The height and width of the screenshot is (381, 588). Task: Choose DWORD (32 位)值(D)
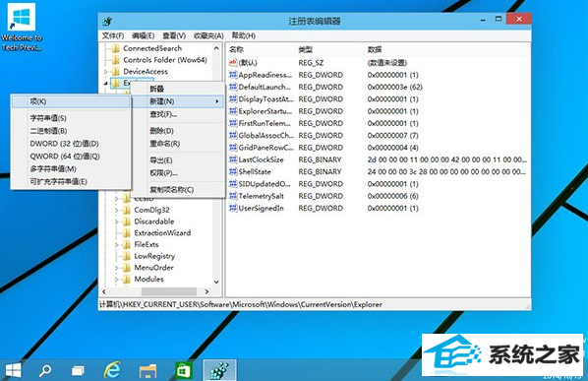[71, 144]
